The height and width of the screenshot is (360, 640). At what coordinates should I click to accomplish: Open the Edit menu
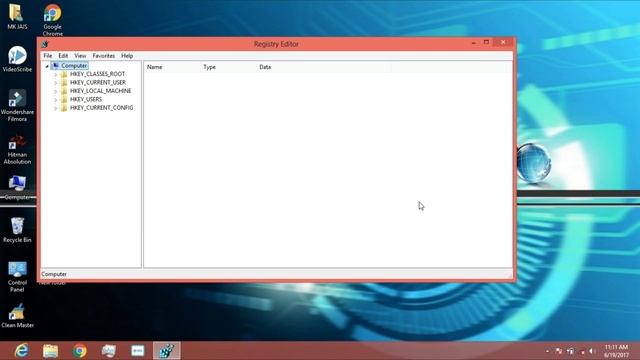(x=63, y=56)
